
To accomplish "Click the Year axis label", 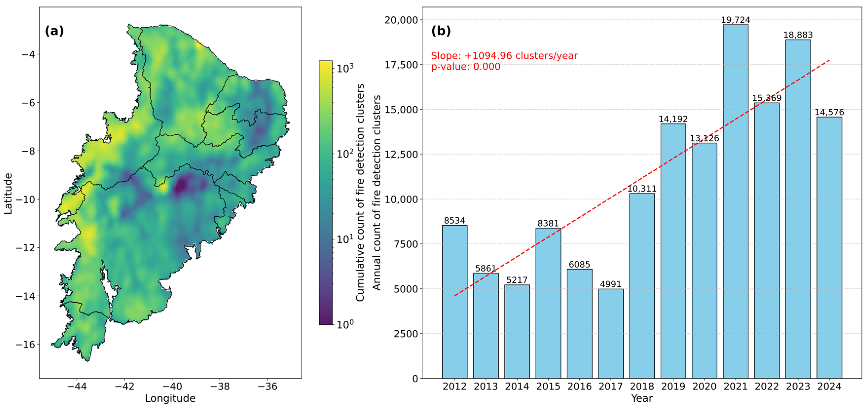I will (642, 398).
